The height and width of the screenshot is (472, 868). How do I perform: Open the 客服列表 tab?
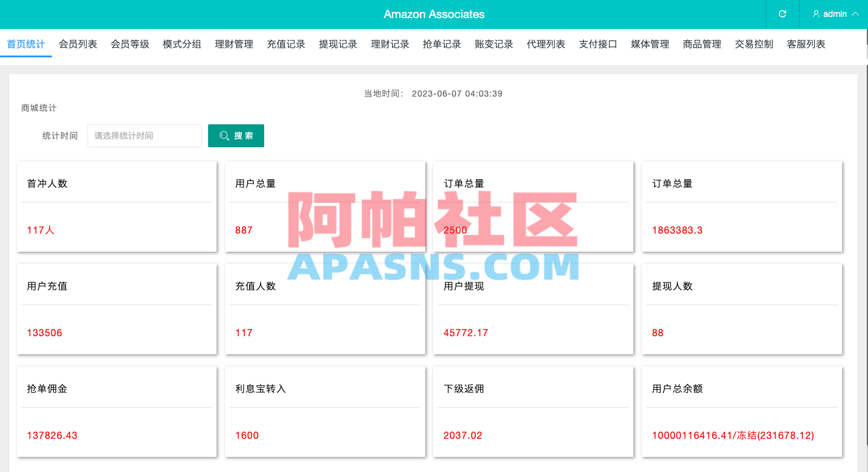tap(806, 44)
